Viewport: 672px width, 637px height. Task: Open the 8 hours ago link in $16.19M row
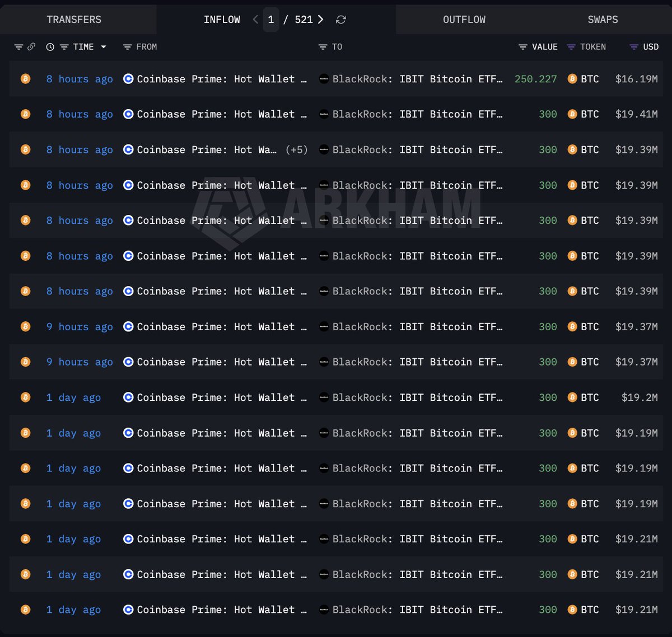pos(80,79)
